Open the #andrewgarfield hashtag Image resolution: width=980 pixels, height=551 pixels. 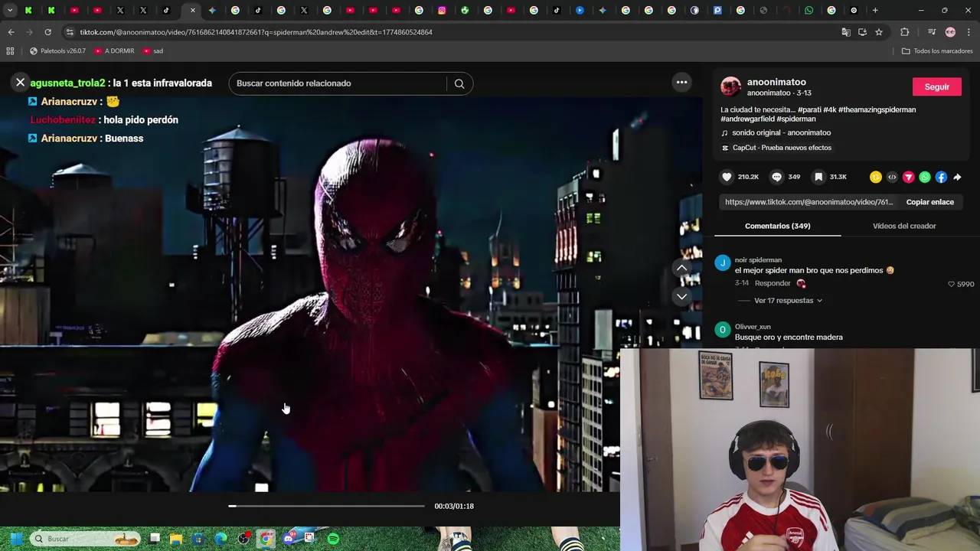(x=747, y=119)
